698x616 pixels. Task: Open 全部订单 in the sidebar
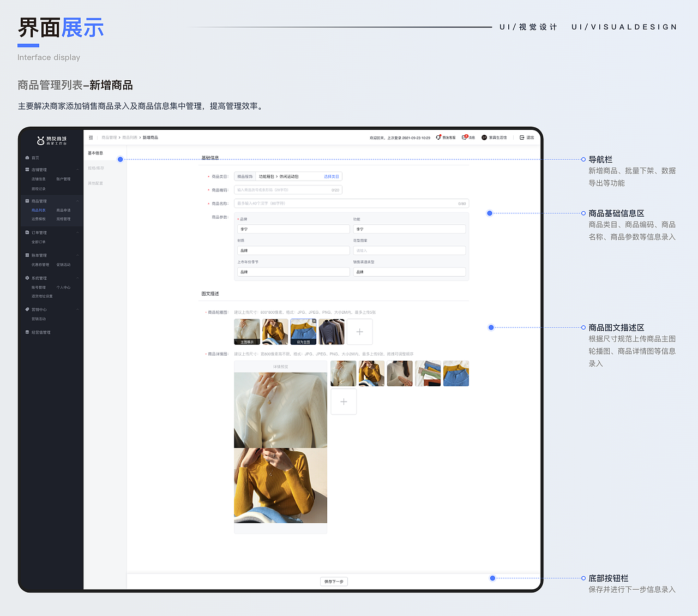(x=39, y=242)
